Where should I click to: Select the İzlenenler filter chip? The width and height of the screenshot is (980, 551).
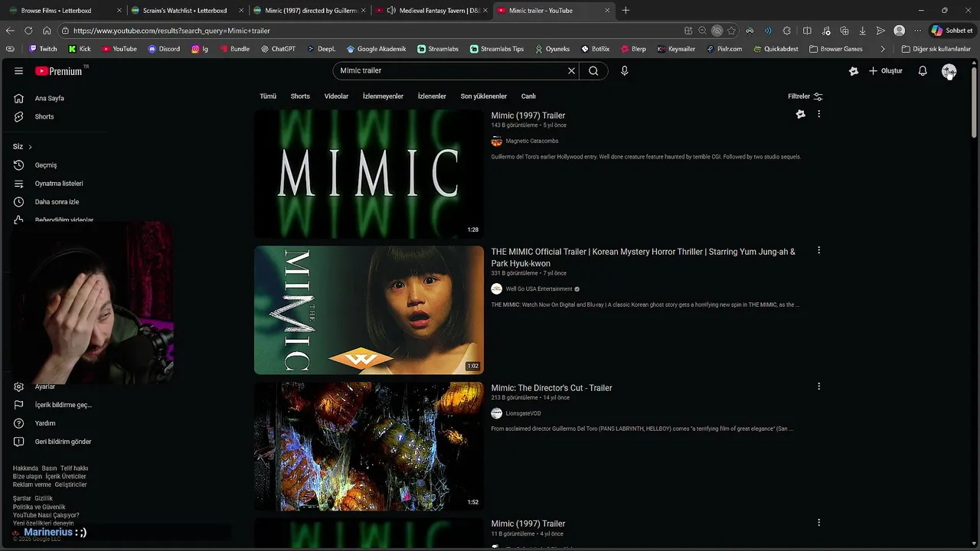point(432,96)
